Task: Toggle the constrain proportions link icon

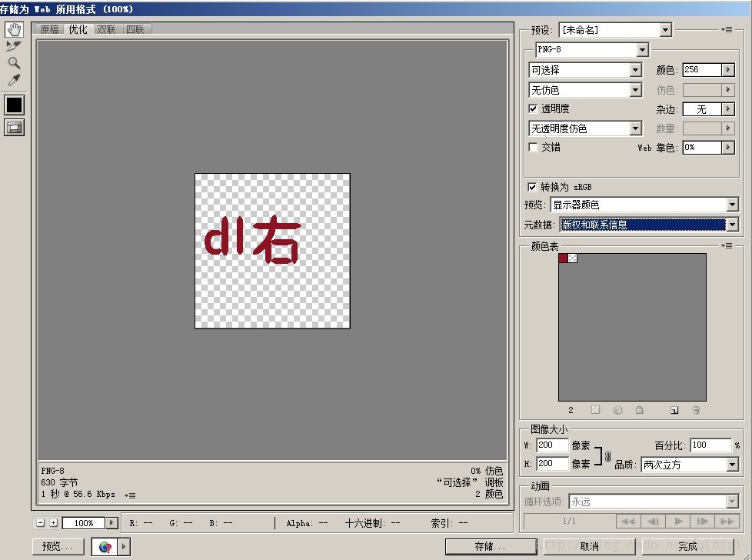Action: (x=607, y=456)
